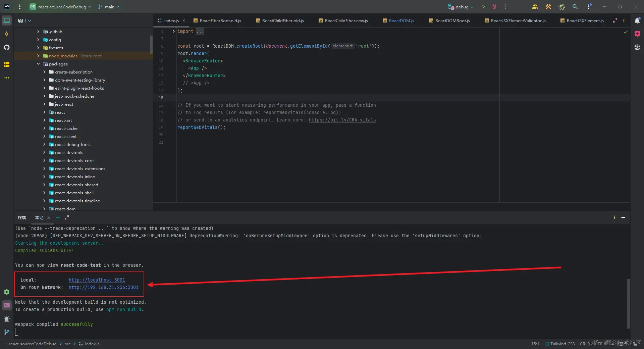Click the src breadcrumb in status bar

(67, 344)
